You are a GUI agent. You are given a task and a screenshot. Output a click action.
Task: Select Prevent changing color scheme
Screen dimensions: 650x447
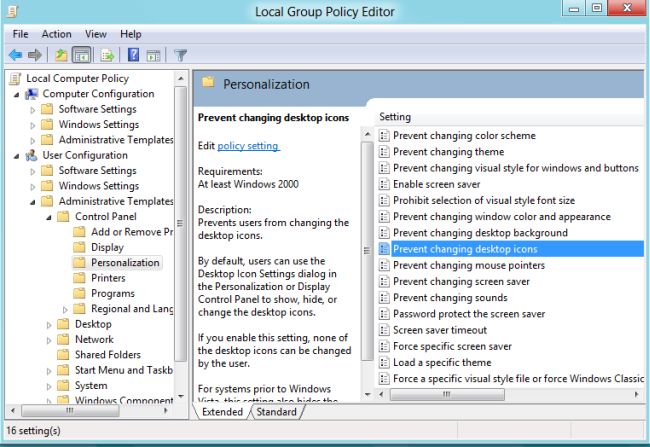(x=464, y=136)
